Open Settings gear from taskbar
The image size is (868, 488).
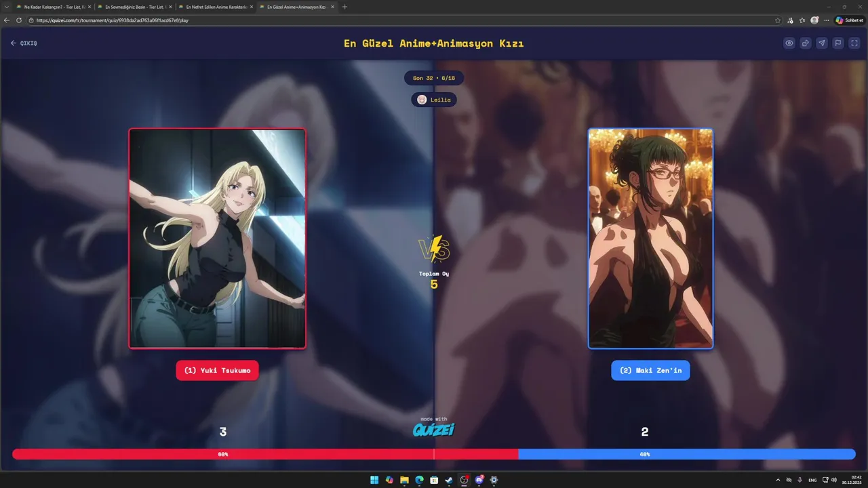pyautogui.click(x=494, y=480)
